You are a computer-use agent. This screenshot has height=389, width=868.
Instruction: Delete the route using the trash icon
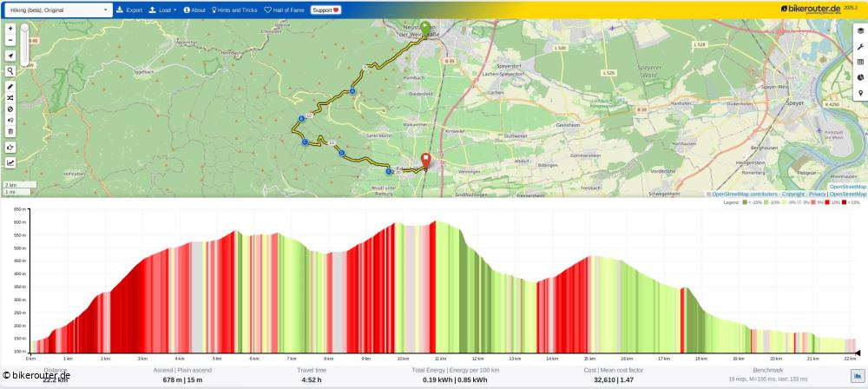pyautogui.click(x=10, y=132)
